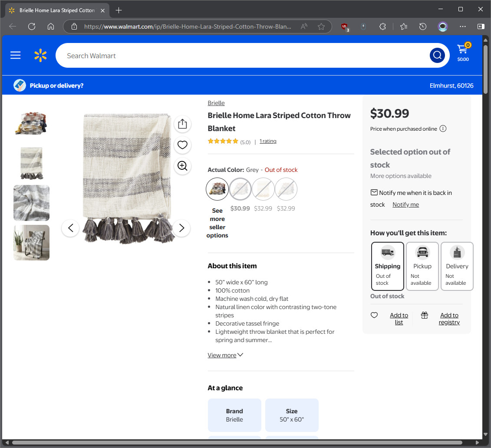Toggle the browser sidebar icon
The width and height of the screenshot is (491, 448).
[x=481, y=26]
